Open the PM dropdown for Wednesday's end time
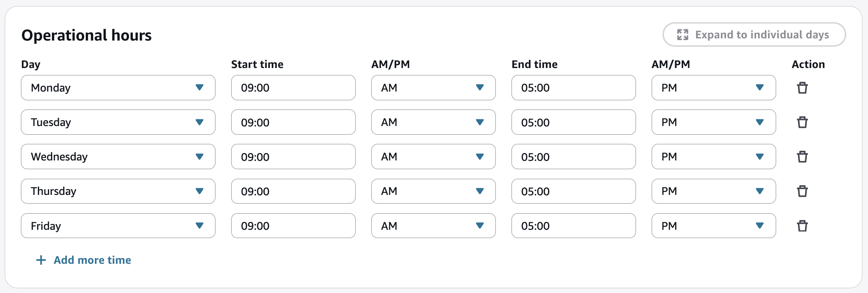 click(x=713, y=157)
